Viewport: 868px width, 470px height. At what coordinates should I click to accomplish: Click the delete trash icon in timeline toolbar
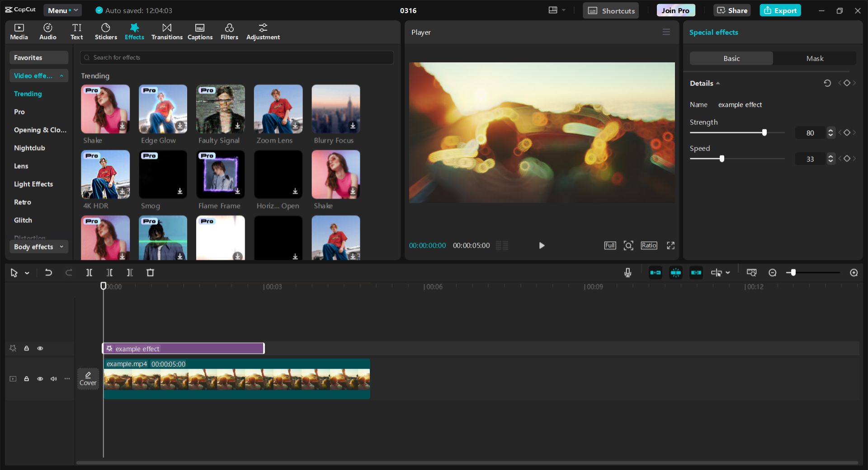tap(151, 273)
